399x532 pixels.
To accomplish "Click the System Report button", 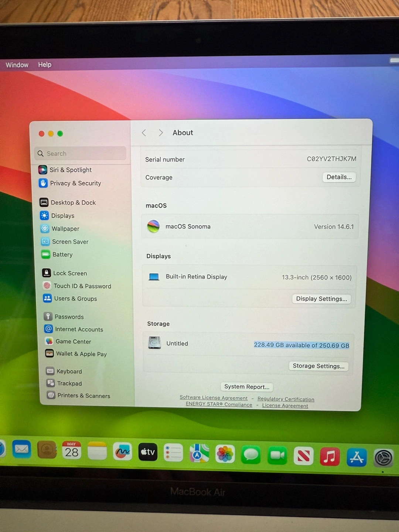I will pos(247,387).
